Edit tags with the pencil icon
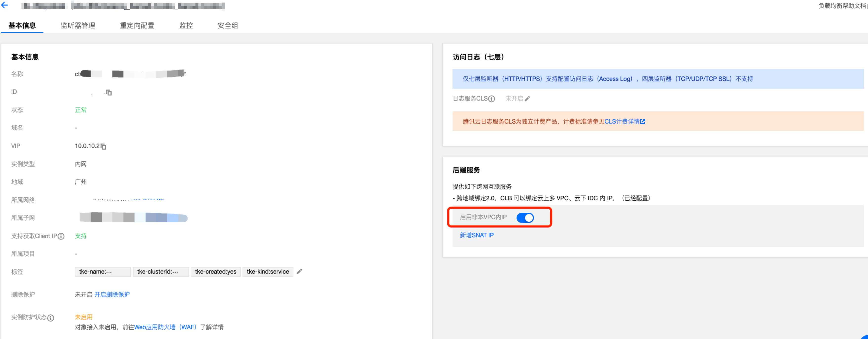868x339 pixels. tap(299, 272)
